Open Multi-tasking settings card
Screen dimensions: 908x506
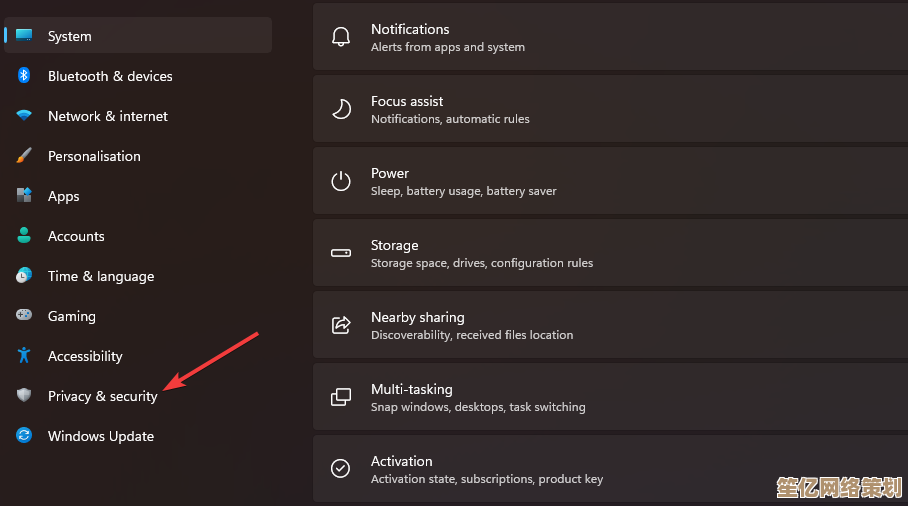click(610, 397)
